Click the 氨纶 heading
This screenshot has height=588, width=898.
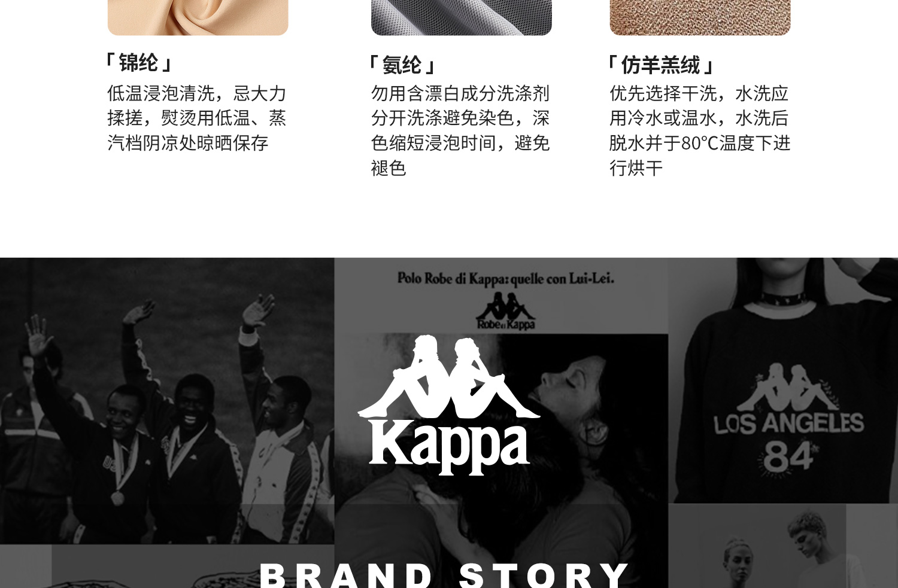click(402, 65)
